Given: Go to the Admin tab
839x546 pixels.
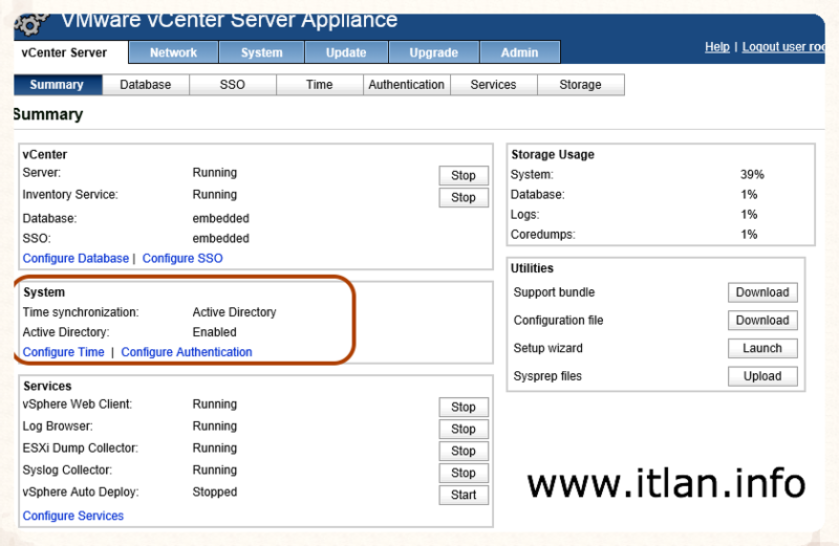Looking at the screenshot, I should tap(519, 53).
